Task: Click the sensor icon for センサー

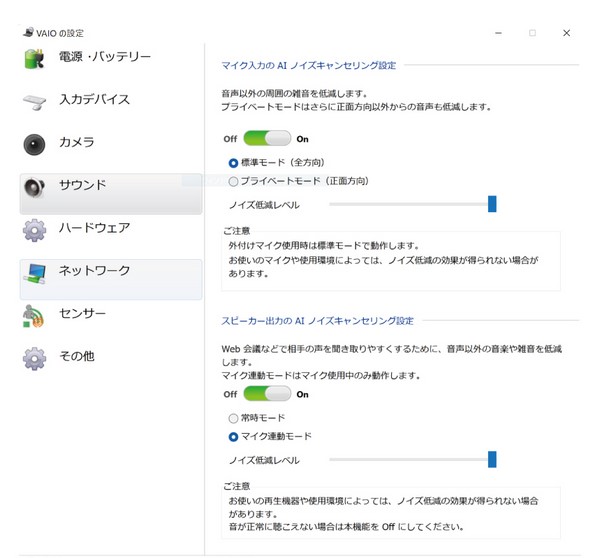Action: 34,316
